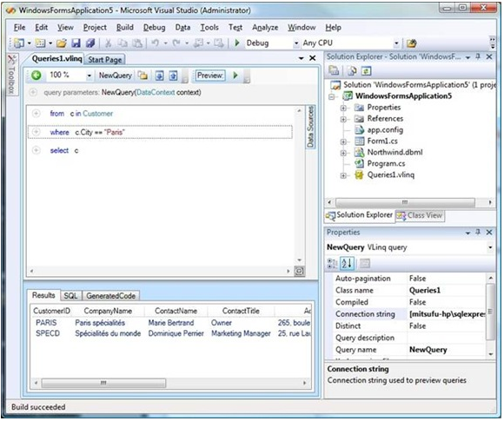Select the where c.City == "Paris" clause
Viewport: 504px width, 421px height.
tap(160, 132)
